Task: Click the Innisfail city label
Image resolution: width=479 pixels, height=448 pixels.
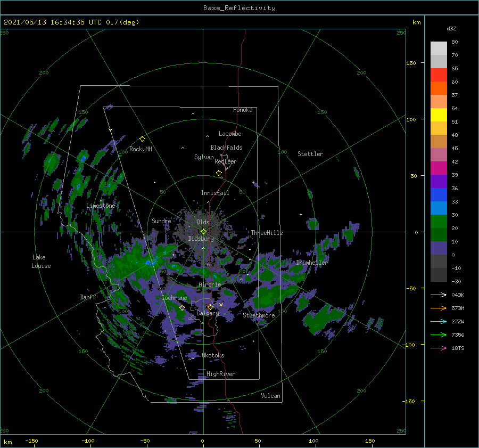Action: tap(215, 193)
